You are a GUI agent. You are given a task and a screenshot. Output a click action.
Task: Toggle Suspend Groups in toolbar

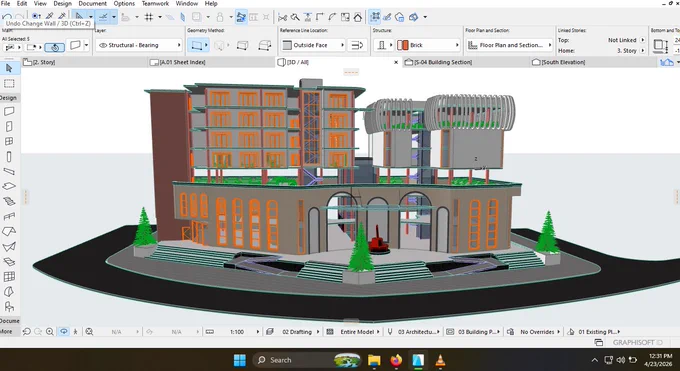pyautogui.click(x=242, y=17)
